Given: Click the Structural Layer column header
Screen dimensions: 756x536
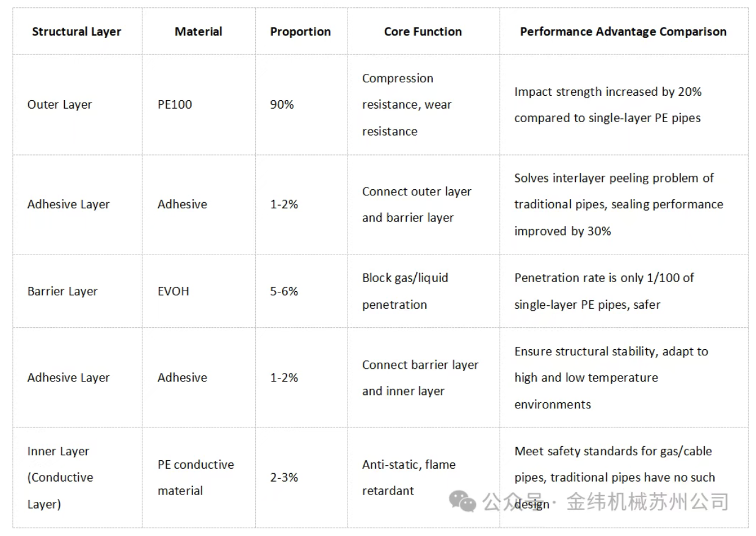Looking at the screenshot, I should [x=76, y=32].
